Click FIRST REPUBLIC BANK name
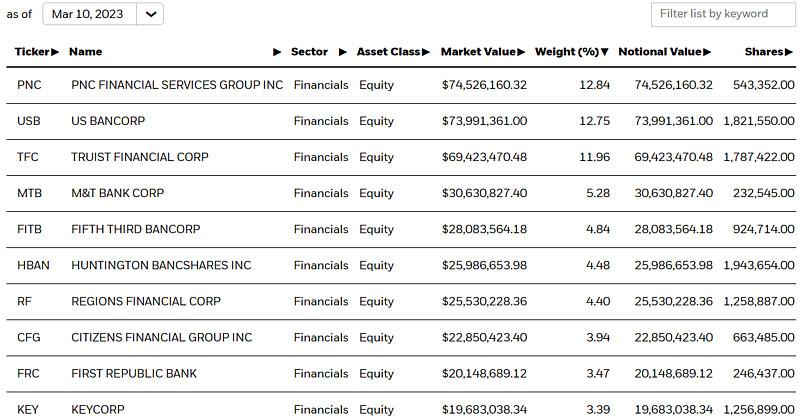Image resolution: width=800 pixels, height=420 pixels. [134, 374]
